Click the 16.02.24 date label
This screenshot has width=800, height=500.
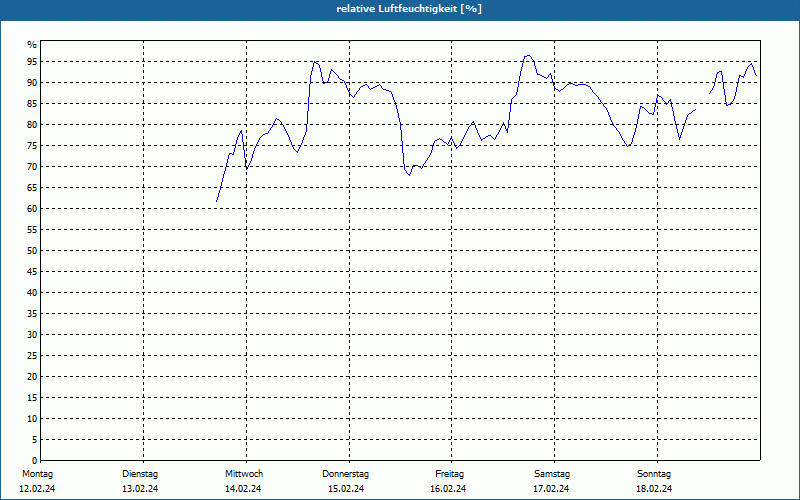pyautogui.click(x=448, y=489)
